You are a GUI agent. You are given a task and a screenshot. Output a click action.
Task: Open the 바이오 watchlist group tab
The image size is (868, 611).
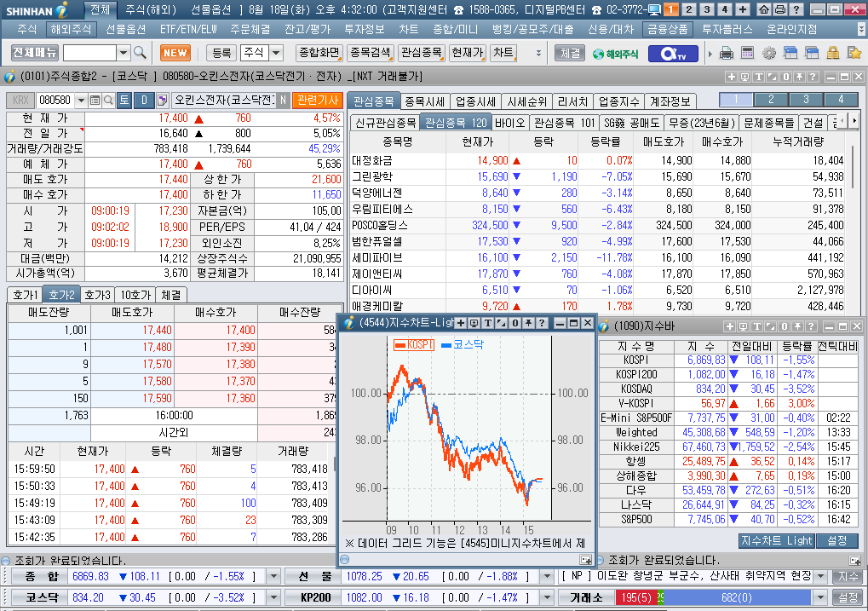click(x=509, y=123)
